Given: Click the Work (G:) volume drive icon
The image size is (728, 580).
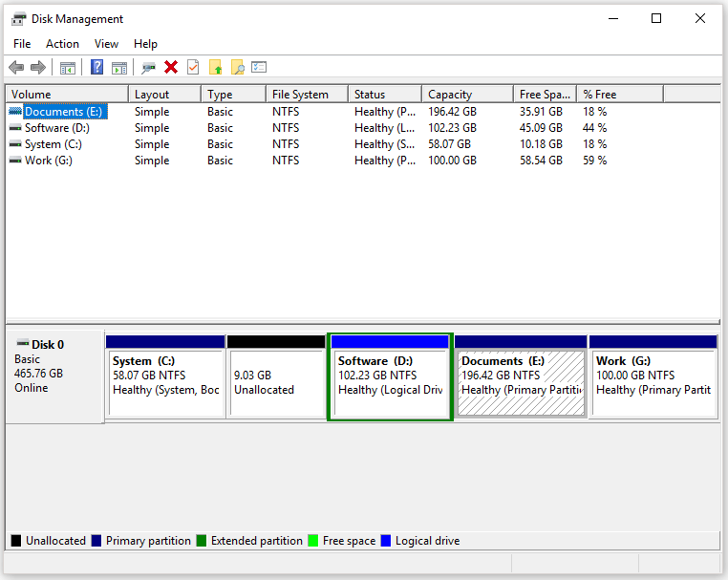Looking at the screenshot, I should coord(15,161).
